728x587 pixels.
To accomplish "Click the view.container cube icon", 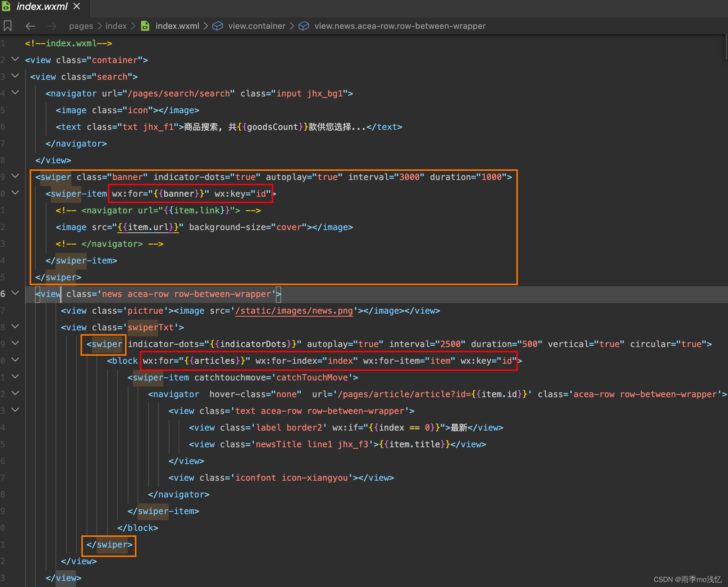I will point(218,26).
